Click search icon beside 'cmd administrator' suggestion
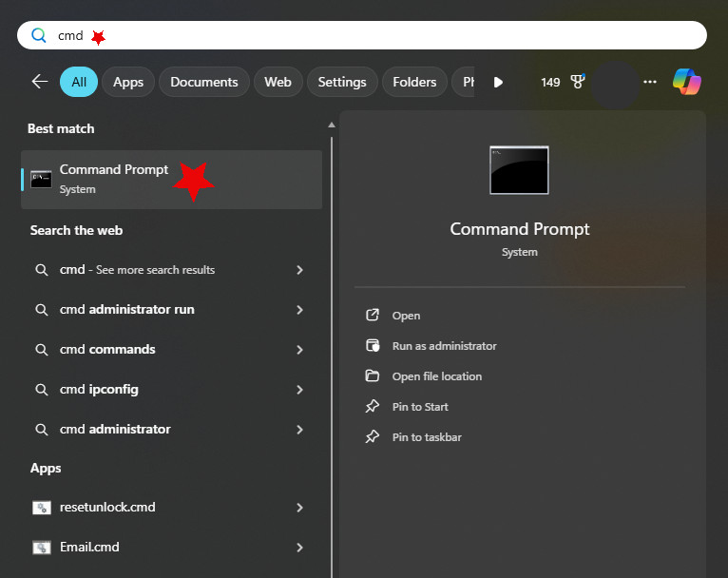This screenshot has height=578, width=728. (x=41, y=430)
